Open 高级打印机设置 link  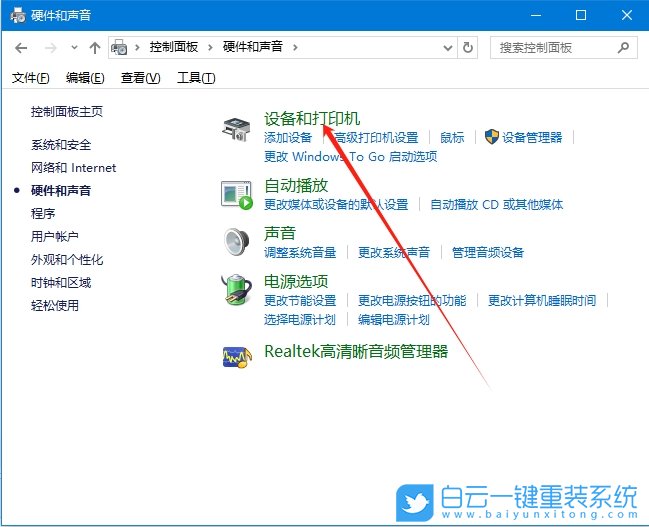376,137
